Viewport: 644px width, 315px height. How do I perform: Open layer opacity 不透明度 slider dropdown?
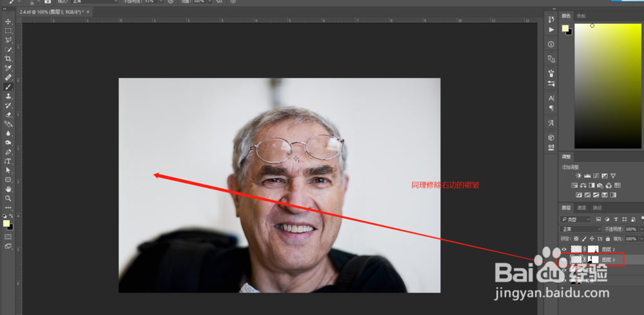click(641, 229)
